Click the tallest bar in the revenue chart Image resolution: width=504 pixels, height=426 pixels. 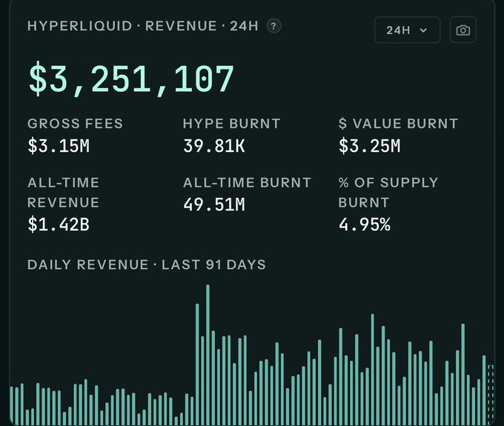click(208, 355)
